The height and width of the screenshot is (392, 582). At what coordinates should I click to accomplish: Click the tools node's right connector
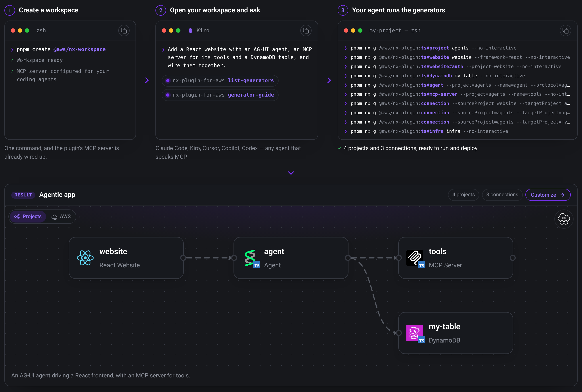(513, 258)
